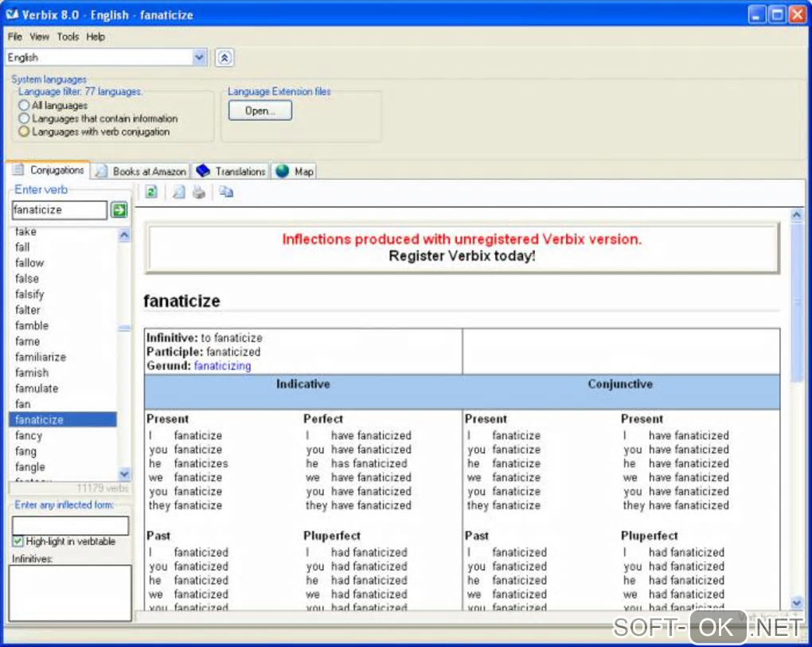Click the conjugation pane vertical scrollbar thumb
Viewport: 812px width, 647px height.
tap(797, 302)
